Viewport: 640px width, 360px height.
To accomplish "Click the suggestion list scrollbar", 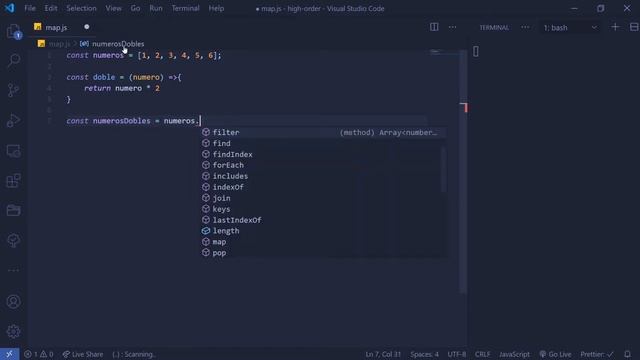I will [x=443, y=169].
